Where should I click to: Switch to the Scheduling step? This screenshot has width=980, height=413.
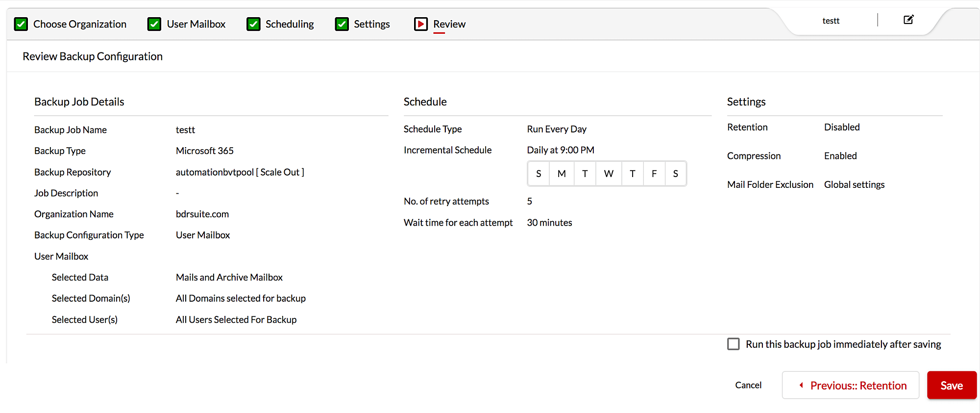point(290,24)
